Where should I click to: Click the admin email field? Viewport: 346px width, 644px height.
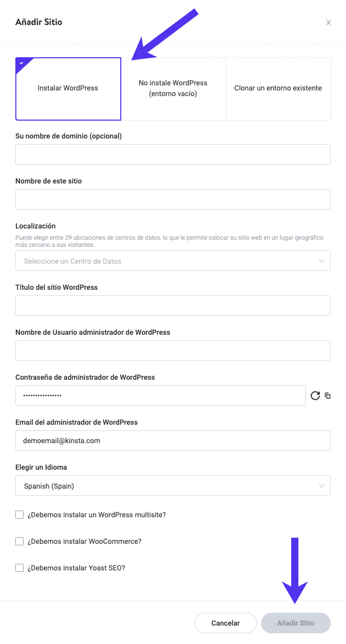click(172, 441)
